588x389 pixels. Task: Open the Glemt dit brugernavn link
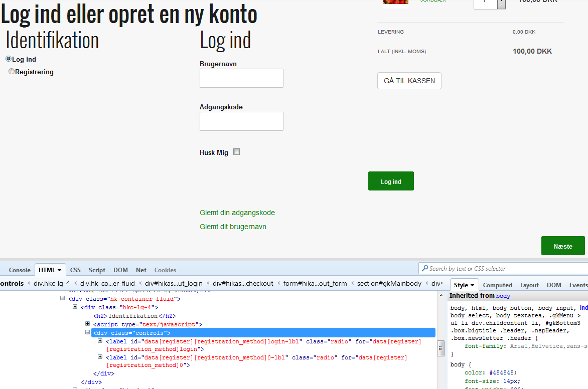233,227
